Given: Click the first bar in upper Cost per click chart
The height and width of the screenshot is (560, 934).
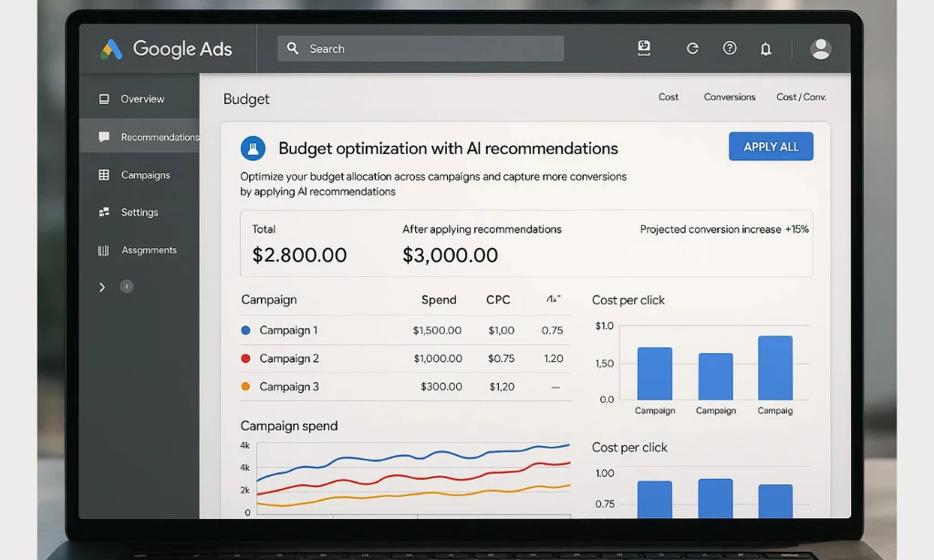Looking at the screenshot, I should coord(655,374).
